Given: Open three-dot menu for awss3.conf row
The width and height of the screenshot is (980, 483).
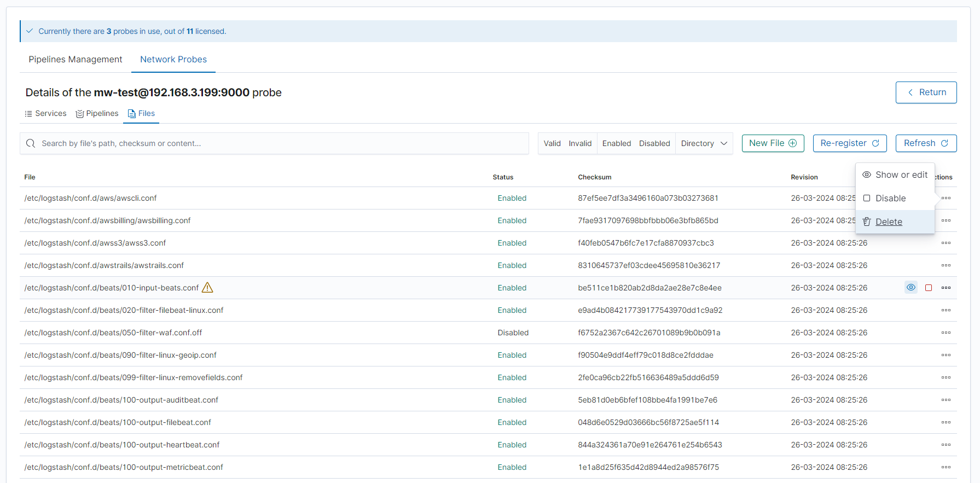Looking at the screenshot, I should (946, 243).
